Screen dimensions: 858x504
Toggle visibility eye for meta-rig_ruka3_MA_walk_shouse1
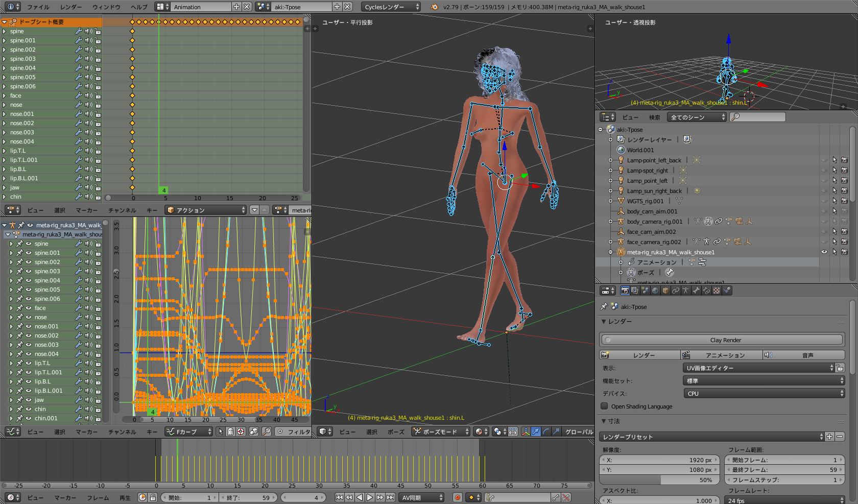tap(824, 252)
